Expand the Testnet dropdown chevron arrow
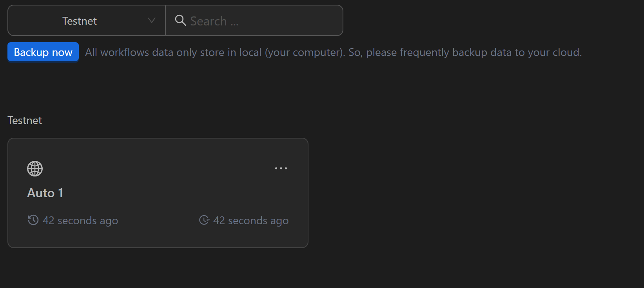Image resolution: width=644 pixels, height=288 pixels. click(152, 20)
